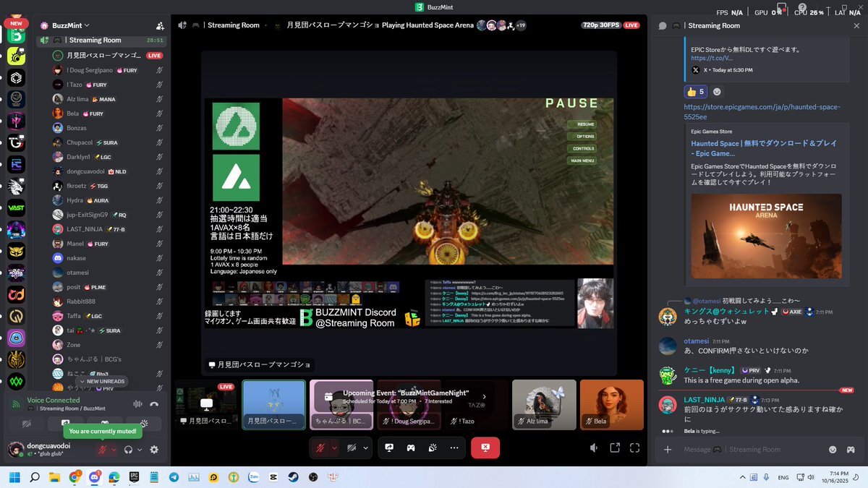Viewport: 868px width, 488px height.
Task: Click the add members icon beside BuzzMint
Action: point(160,25)
